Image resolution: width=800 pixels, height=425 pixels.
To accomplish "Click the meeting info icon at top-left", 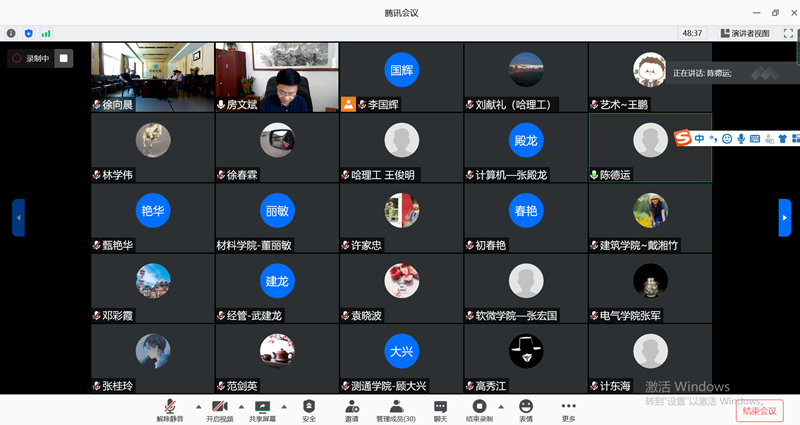I will (x=11, y=33).
